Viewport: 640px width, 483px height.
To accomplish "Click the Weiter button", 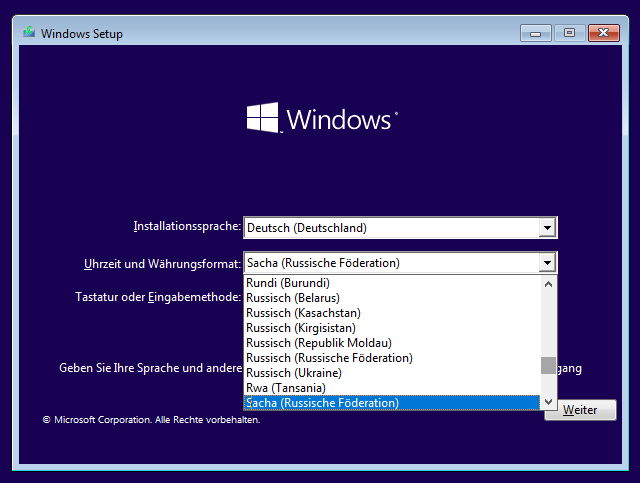I will pyautogui.click(x=580, y=410).
